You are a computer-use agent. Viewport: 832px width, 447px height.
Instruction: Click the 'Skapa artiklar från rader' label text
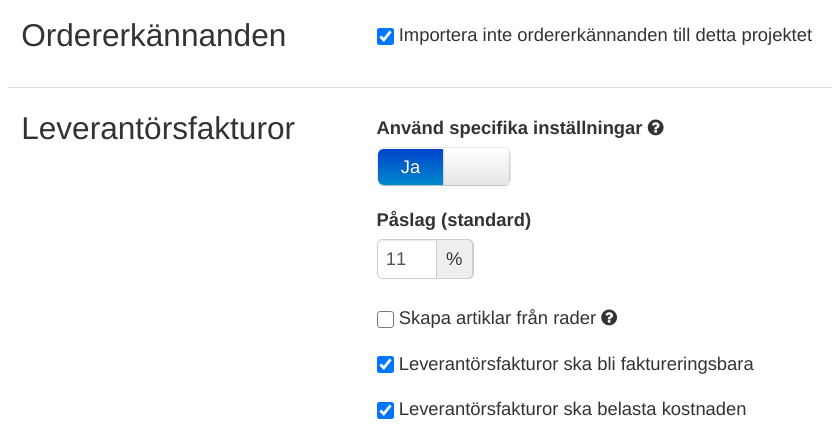(x=497, y=319)
